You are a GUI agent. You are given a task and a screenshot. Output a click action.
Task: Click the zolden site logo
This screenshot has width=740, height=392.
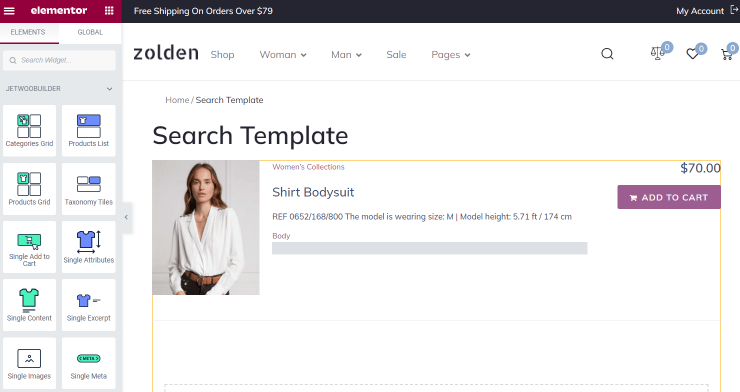166,53
